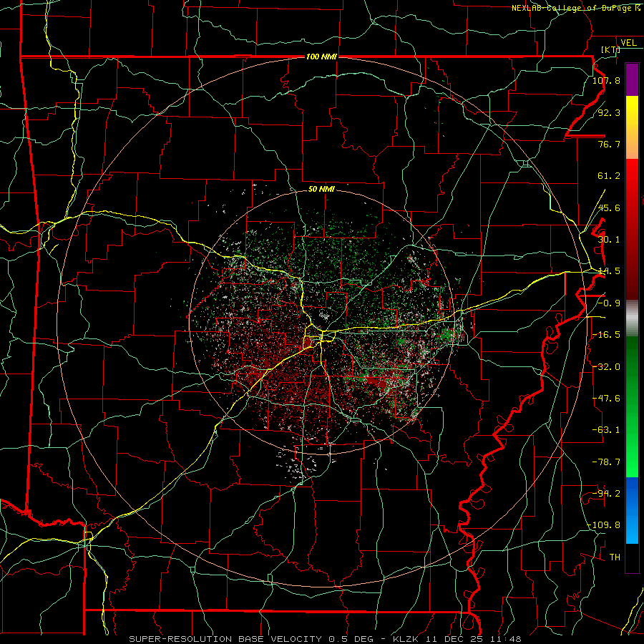The height and width of the screenshot is (644, 644).
Task: Click the 92.3 velocity scale value
Action: pos(609,112)
